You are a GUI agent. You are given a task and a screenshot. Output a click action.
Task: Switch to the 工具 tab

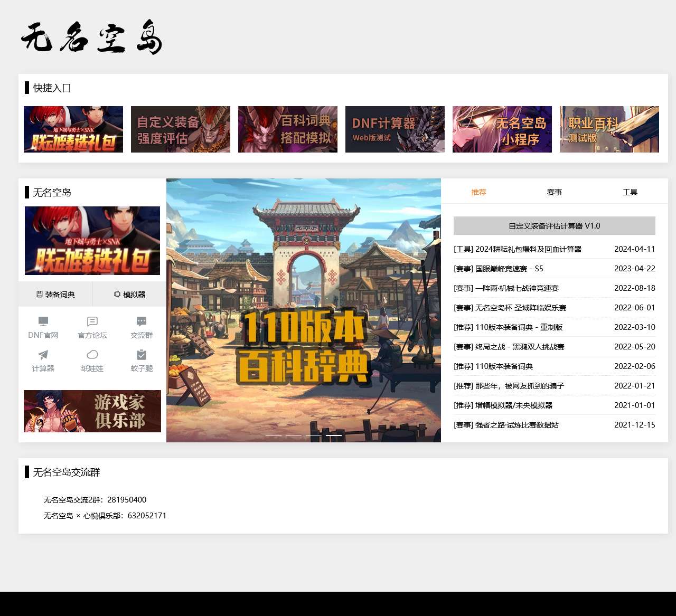(x=631, y=192)
